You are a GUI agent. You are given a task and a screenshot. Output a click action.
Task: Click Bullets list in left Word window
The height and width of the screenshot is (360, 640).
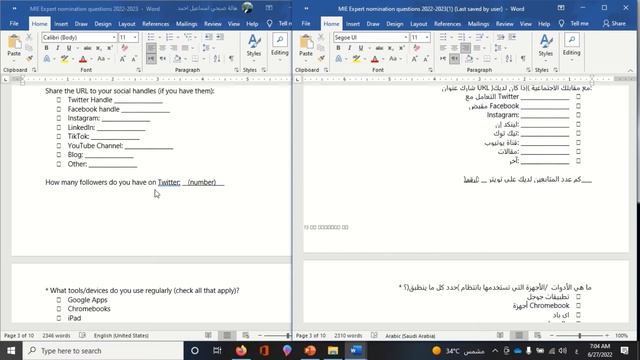(x=151, y=38)
